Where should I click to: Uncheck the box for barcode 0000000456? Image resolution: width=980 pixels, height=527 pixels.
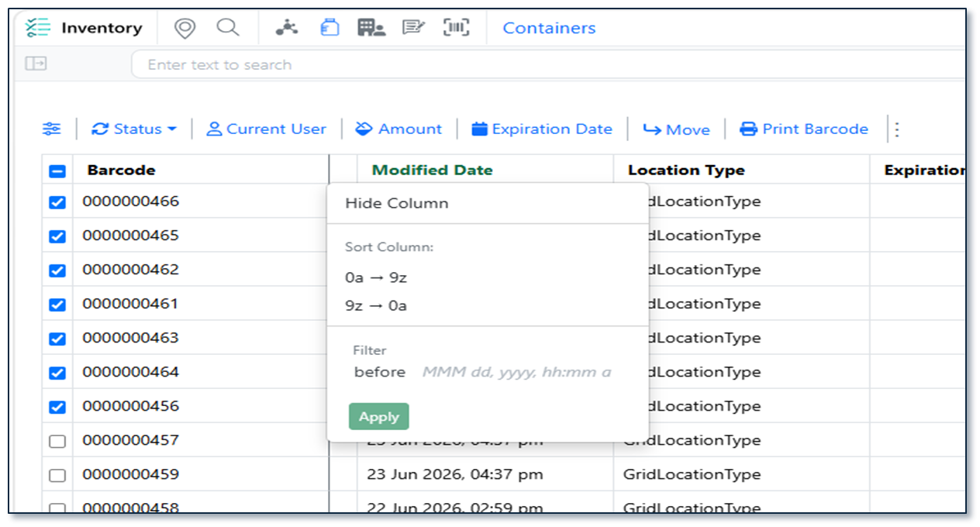pyautogui.click(x=57, y=407)
